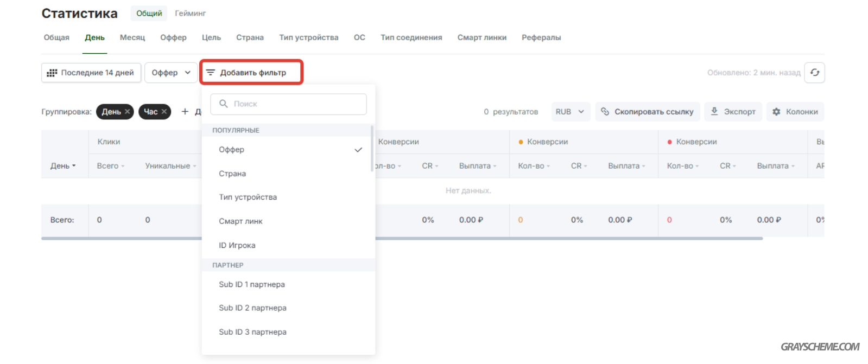
Task: Click Добавить фильтр button
Action: [251, 72]
